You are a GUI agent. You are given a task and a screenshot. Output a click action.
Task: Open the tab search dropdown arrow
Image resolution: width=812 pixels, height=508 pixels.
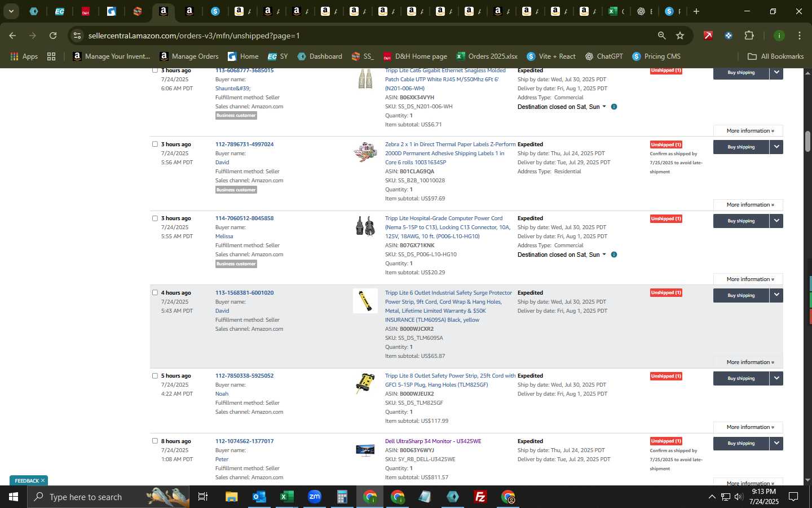tap(11, 11)
